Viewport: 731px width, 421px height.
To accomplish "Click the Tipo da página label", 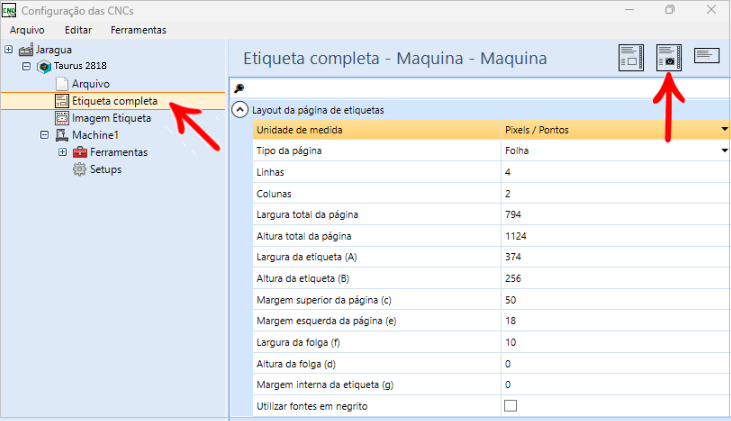I will (289, 151).
